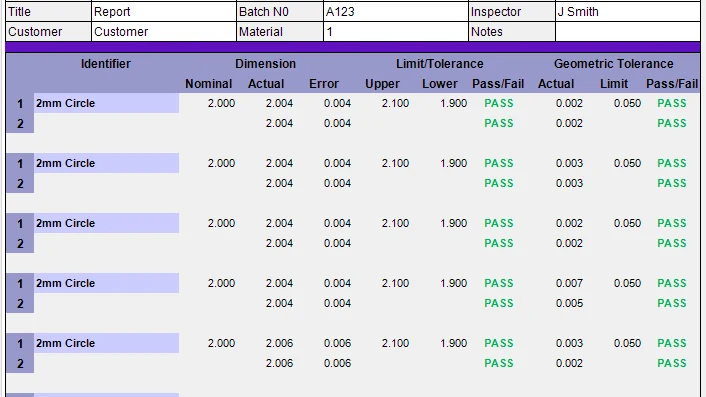Click lower 1.900 in the row with actual 2.006

pyautogui.click(x=453, y=343)
